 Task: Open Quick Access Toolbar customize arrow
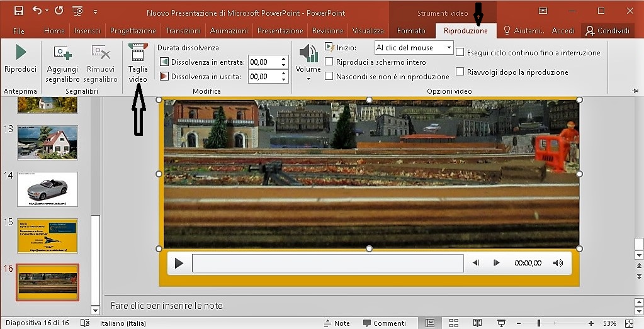[x=95, y=11]
